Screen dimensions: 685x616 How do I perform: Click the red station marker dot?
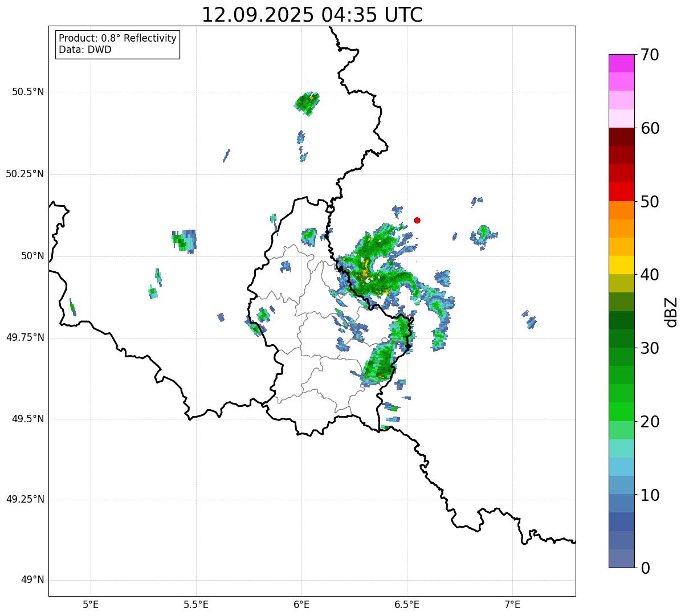pyautogui.click(x=417, y=220)
